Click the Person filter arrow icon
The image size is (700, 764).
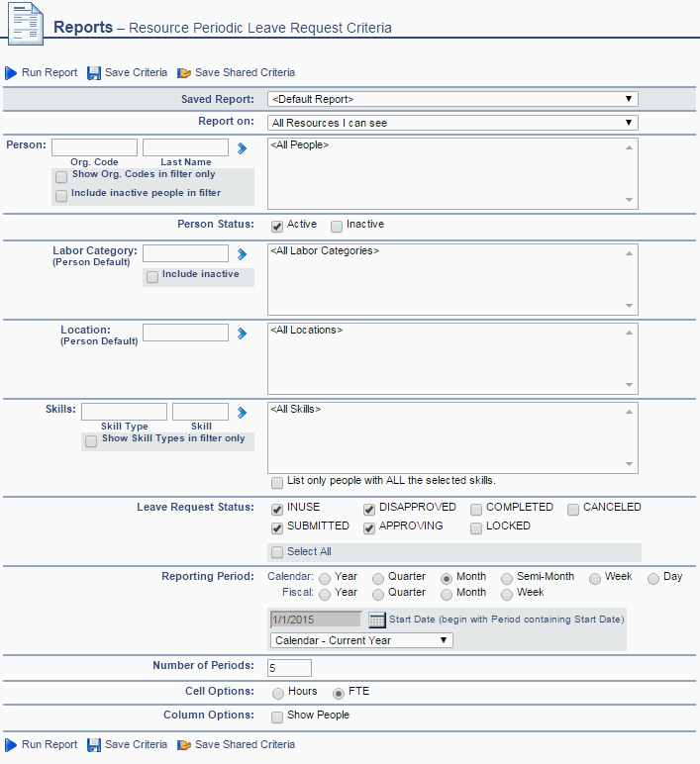coord(242,148)
